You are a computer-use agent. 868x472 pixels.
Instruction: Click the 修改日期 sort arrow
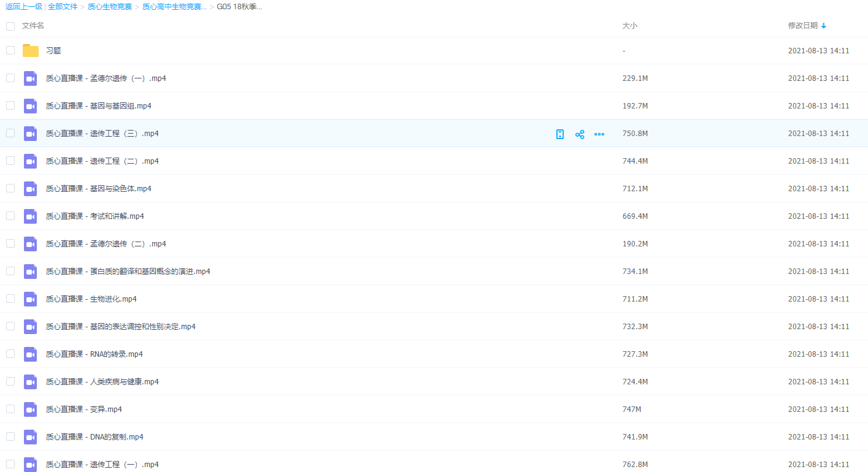pos(824,26)
